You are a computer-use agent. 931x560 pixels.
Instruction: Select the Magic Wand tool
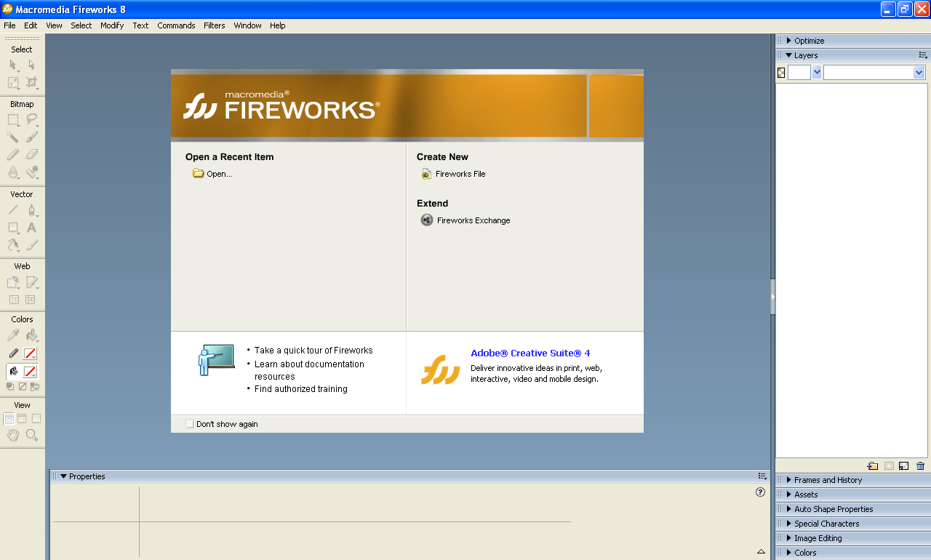[13, 137]
